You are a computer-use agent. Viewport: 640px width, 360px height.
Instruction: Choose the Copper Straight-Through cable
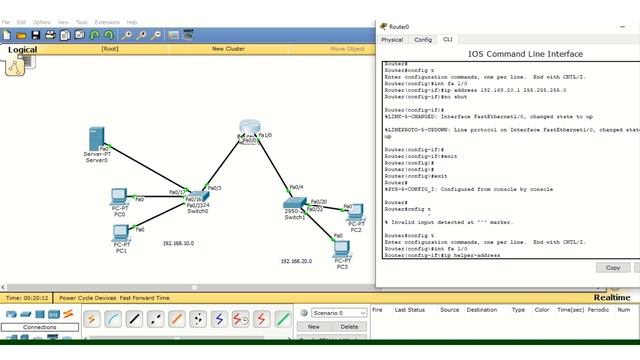click(x=134, y=319)
